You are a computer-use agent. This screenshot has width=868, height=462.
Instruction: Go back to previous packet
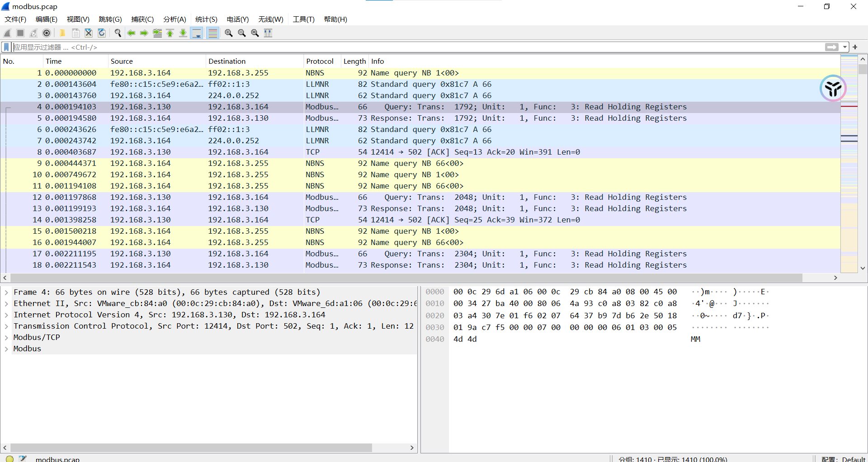pyautogui.click(x=131, y=33)
